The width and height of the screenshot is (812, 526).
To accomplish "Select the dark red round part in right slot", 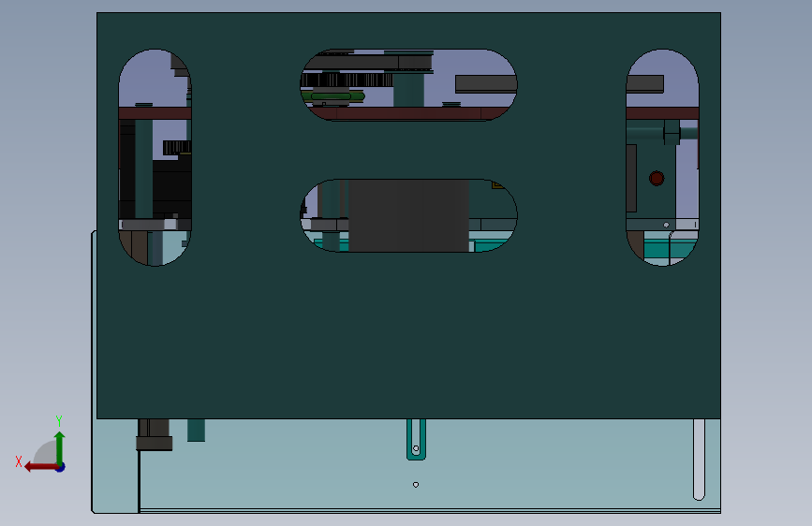I will pyautogui.click(x=657, y=178).
